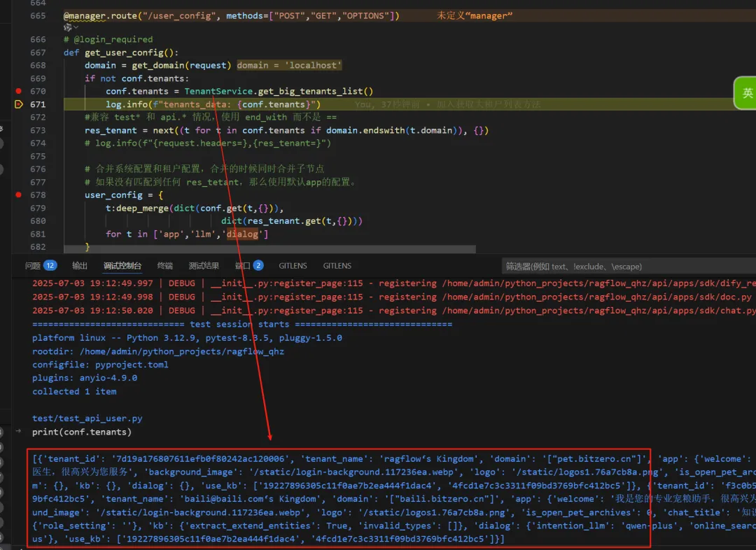
Task: Click the 'collected 1 item' console line
Action: pyautogui.click(x=74, y=391)
